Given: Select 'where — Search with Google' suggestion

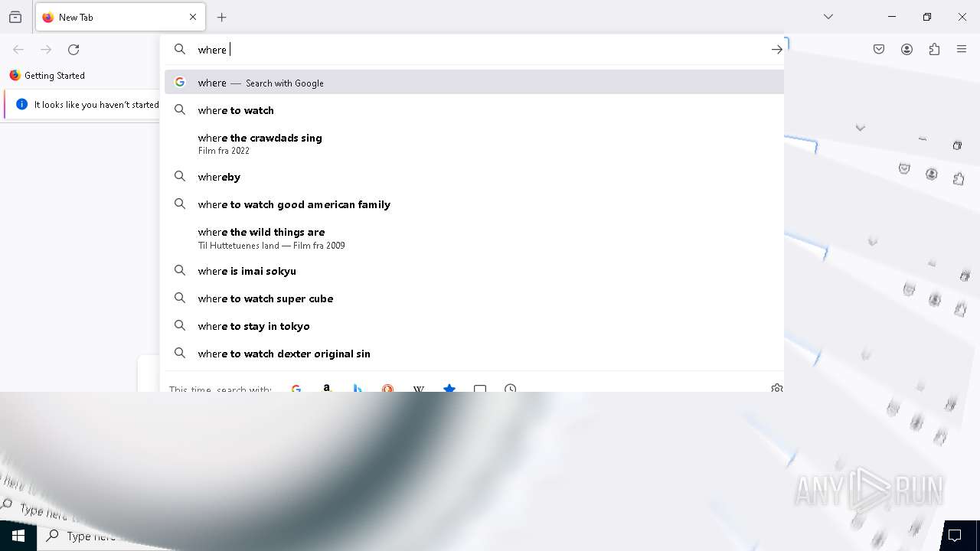Looking at the screenshot, I should click(x=474, y=83).
